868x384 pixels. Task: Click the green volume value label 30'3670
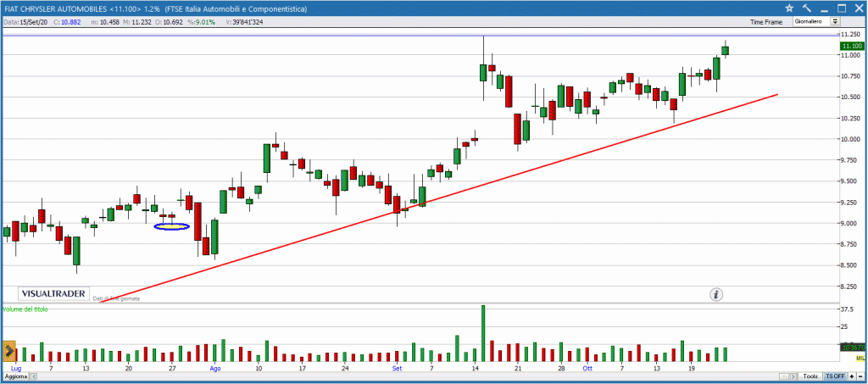point(852,348)
